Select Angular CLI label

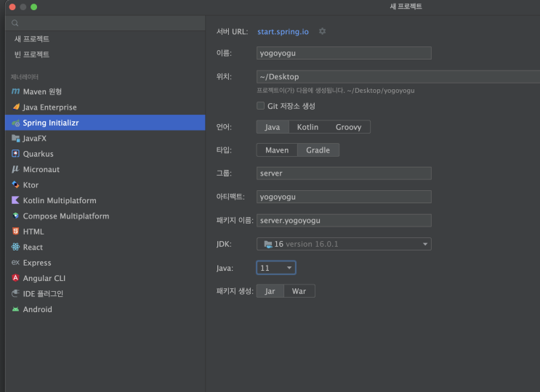point(44,278)
